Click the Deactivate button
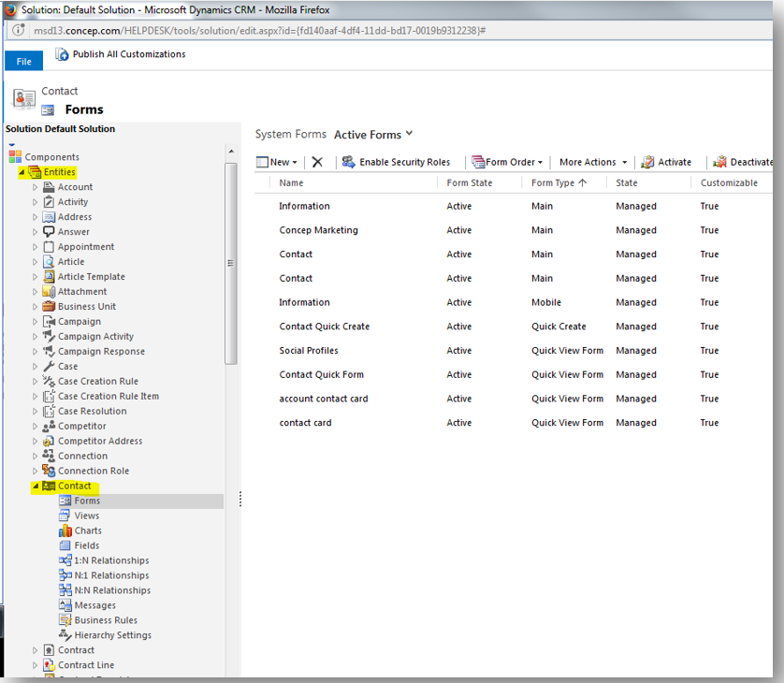Viewport: 784px width, 683px height. [x=743, y=162]
